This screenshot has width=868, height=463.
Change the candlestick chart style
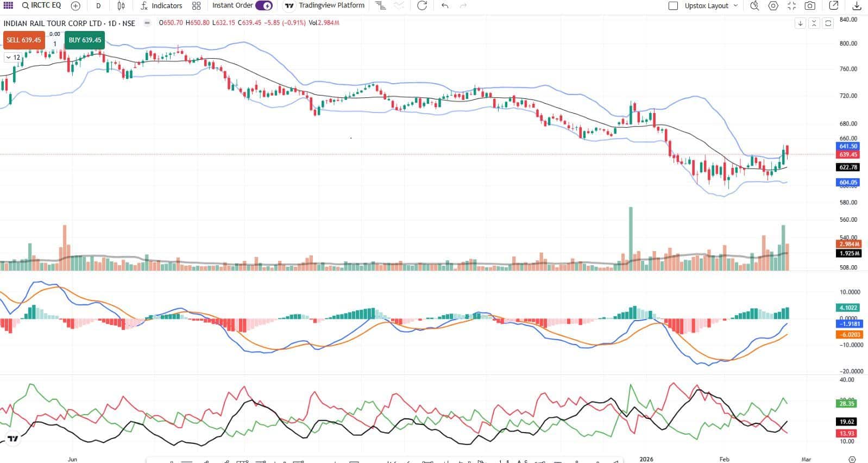click(121, 5)
